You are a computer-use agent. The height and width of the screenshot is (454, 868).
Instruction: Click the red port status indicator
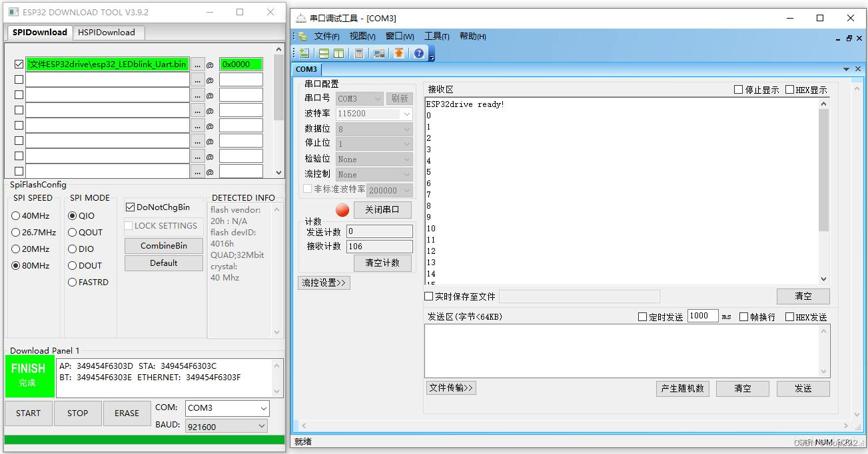click(x=343, y=210)
